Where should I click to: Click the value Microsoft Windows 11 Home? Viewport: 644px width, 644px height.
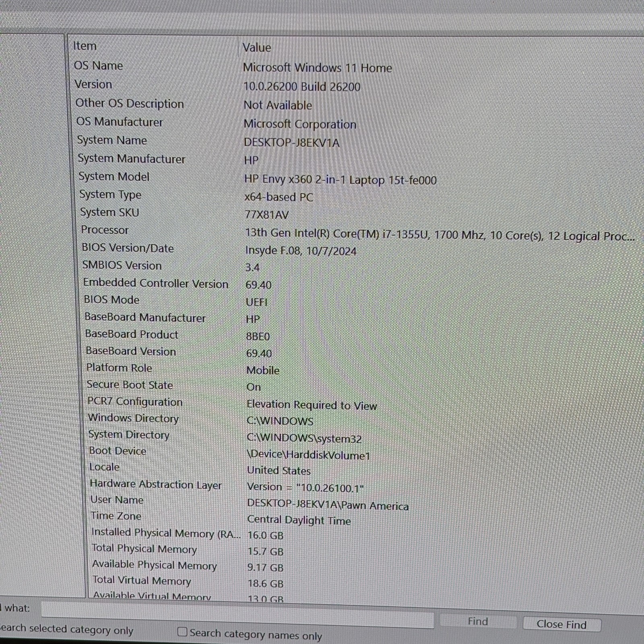[317, 68]
